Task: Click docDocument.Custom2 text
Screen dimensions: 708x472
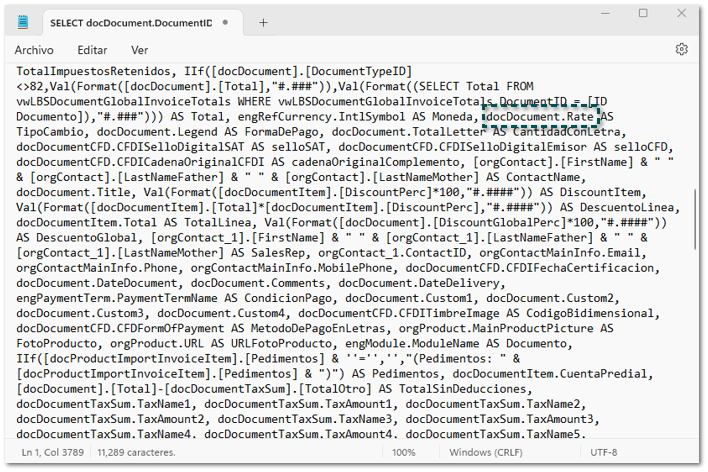Action: click(x=550, y=298)
